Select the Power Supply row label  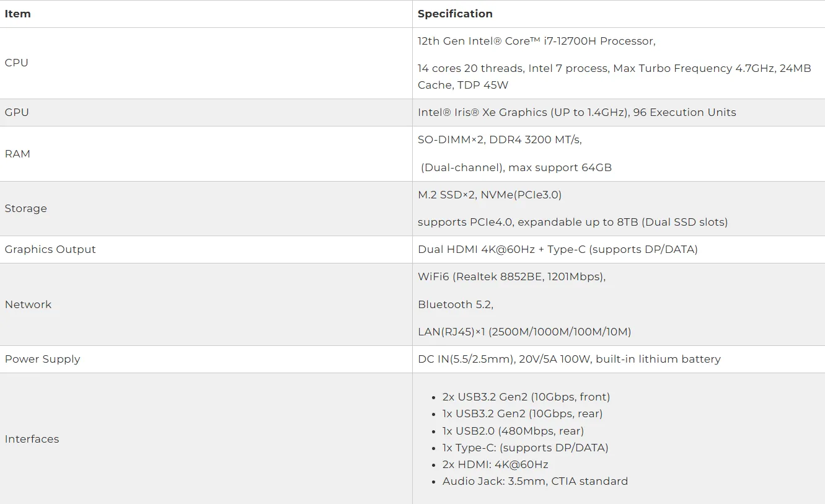(42, 359)
